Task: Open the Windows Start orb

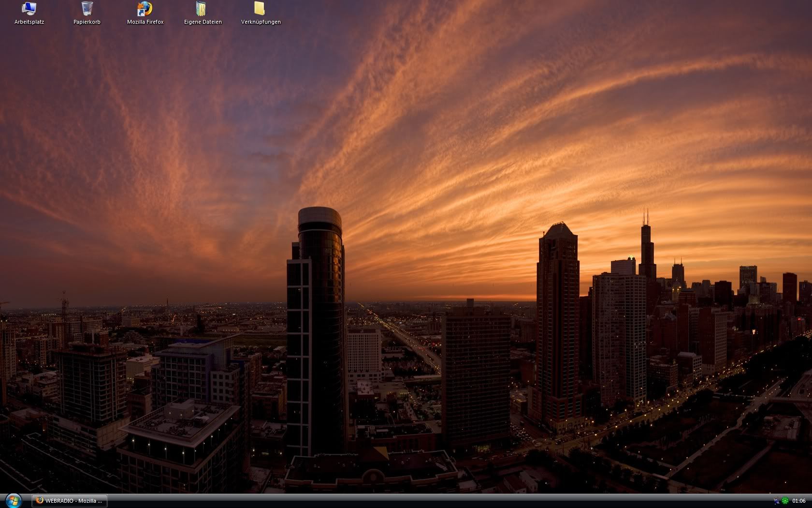Action: (14, 501)
